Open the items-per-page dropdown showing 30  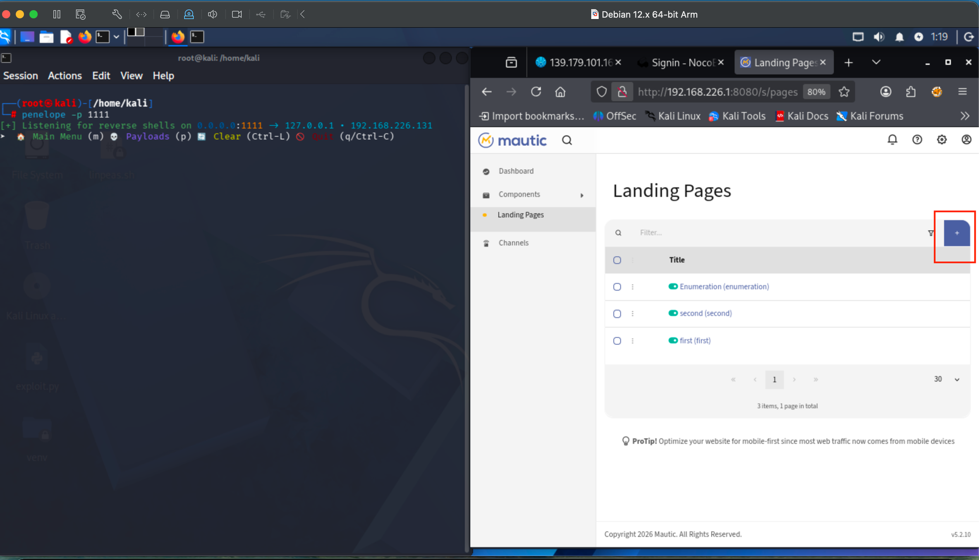point(946,380)
